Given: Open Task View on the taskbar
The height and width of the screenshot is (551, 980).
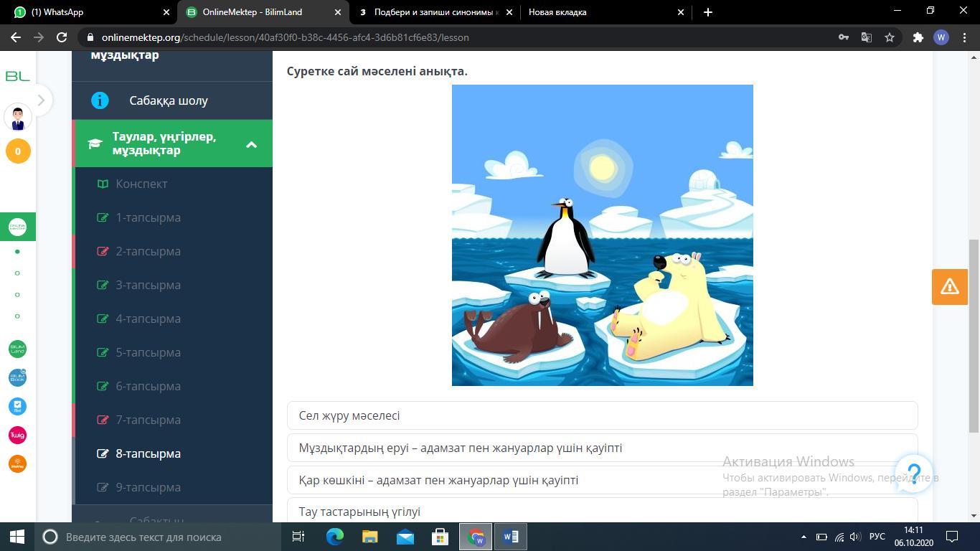Looking at the screenshot, I should [298, 537].
